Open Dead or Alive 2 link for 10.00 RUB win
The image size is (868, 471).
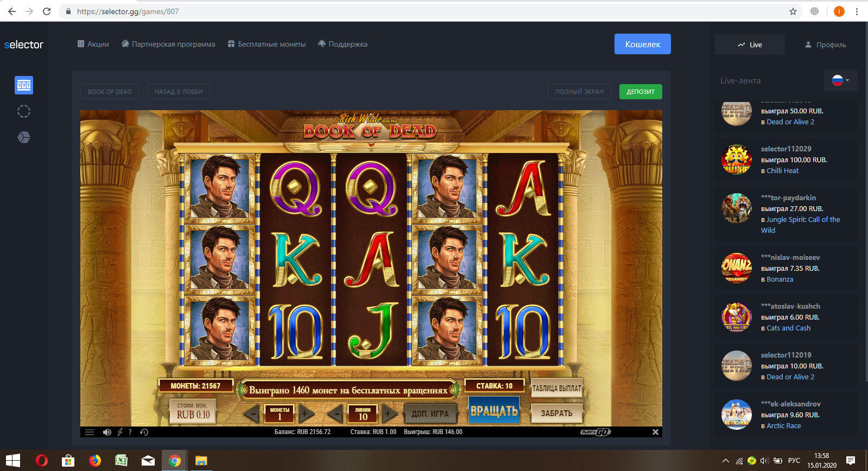790,377
